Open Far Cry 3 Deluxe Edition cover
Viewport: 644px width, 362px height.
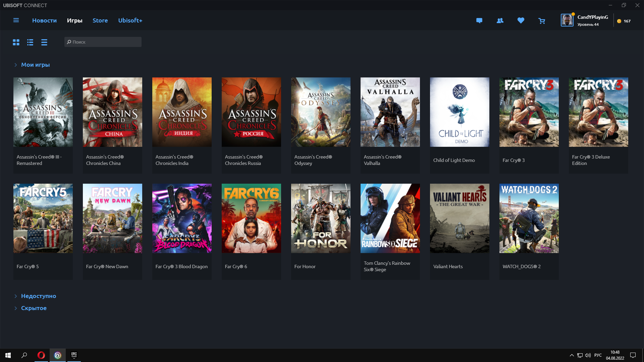pos(598,112)
